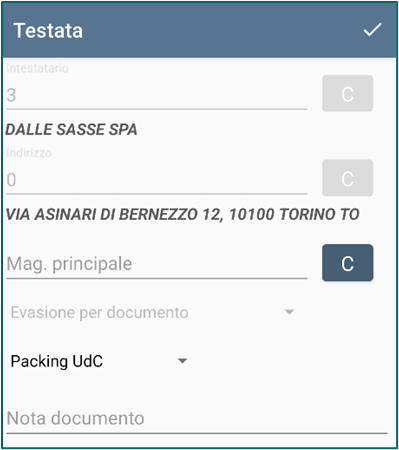
Task: Focus the Intestatario field containing 3
Action: pos(157,95)
